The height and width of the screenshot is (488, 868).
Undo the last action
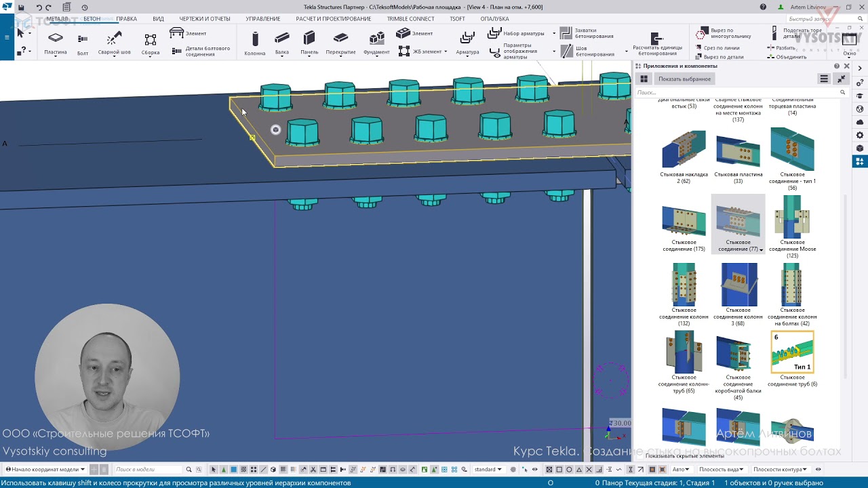pyautogui.click(x=39, y=7)
